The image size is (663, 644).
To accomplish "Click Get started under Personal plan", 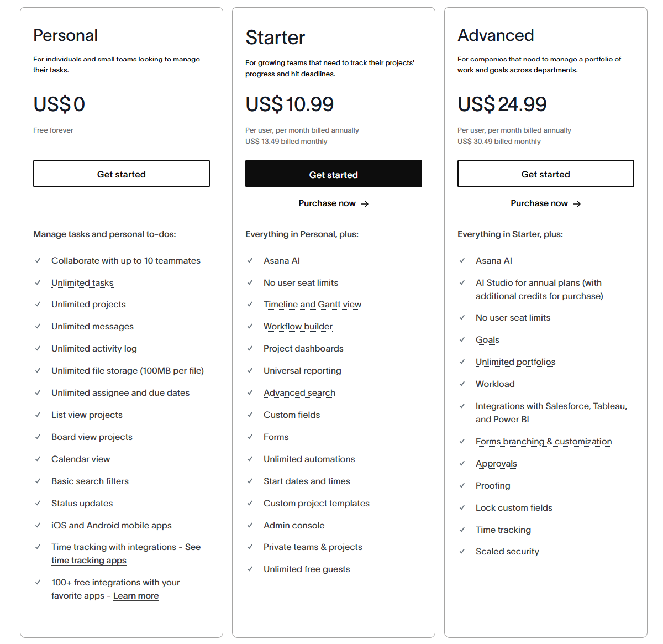I will (122, 174).
